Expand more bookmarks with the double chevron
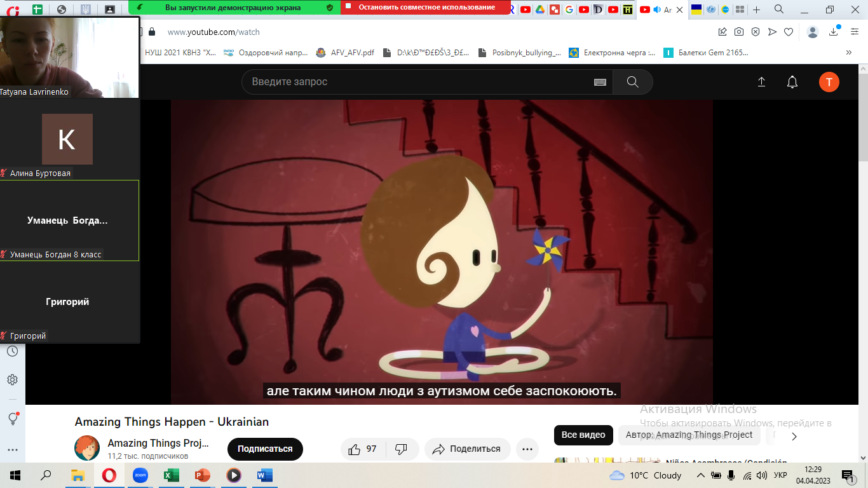Image resolution: width=868 pixels, height=488 pixels. (x=848, y=53)
